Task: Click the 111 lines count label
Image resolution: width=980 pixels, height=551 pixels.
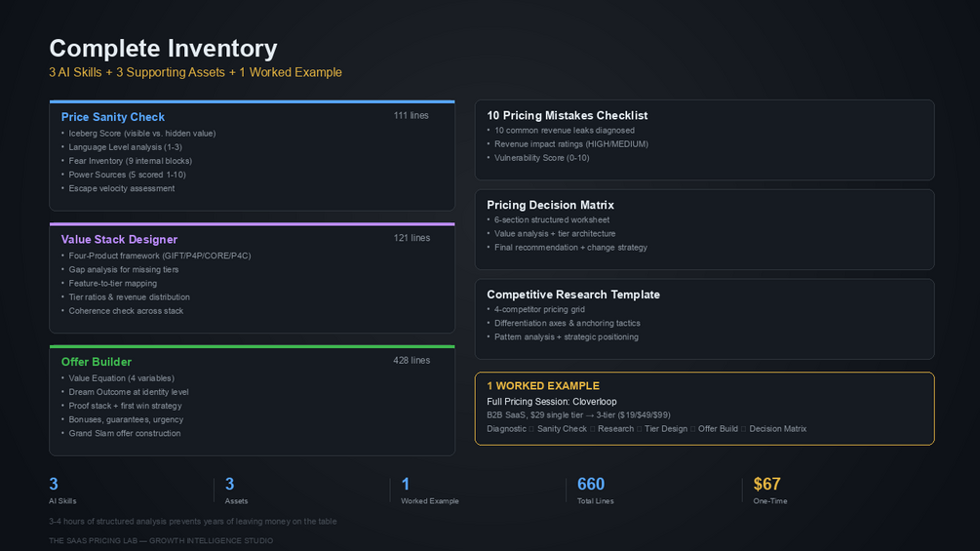Action: coord(411,115)
